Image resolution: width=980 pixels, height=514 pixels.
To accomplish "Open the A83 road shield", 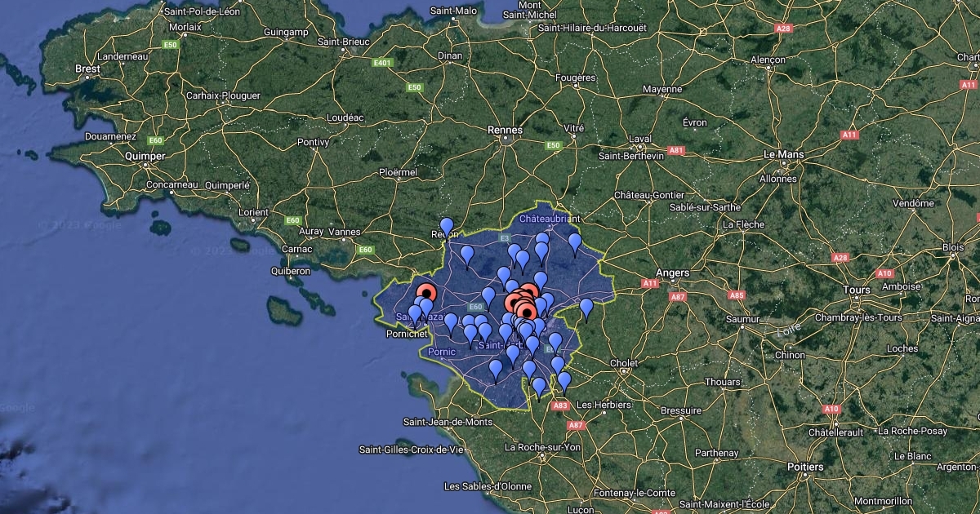I will tap(560, 405).
